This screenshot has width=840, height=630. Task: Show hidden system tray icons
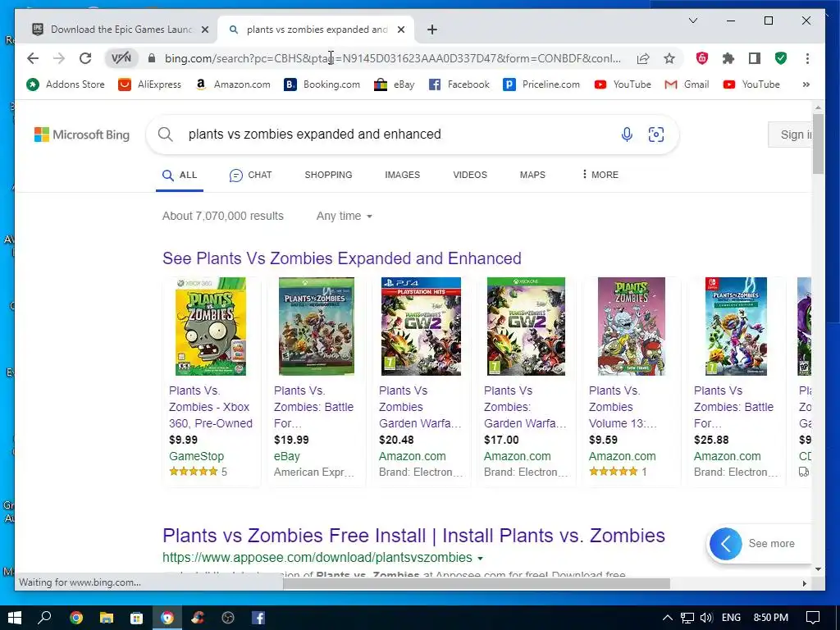tap(668, 619)
